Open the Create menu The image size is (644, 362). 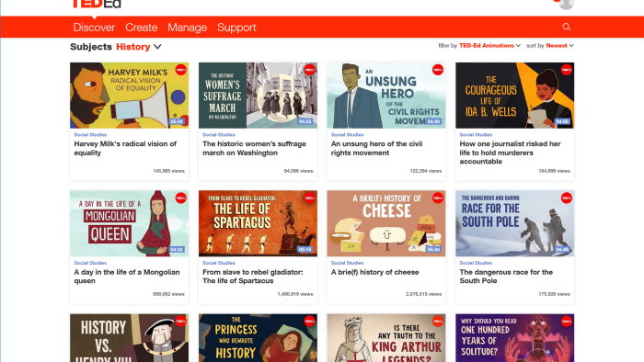click(142, 28)
